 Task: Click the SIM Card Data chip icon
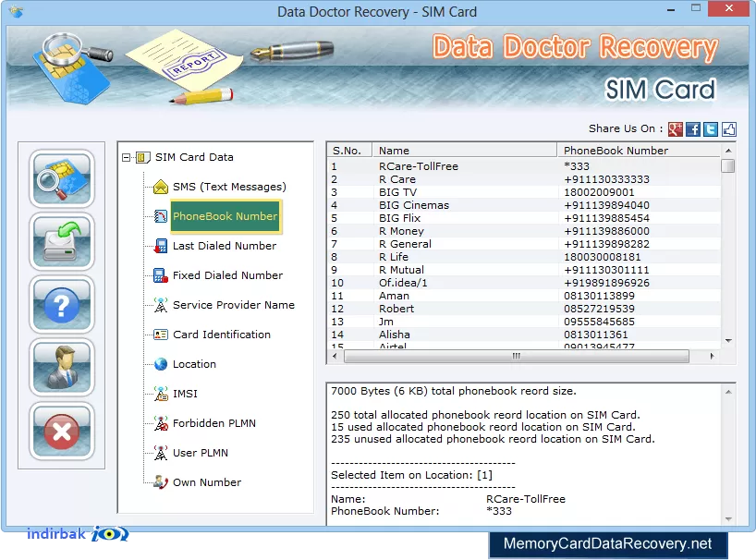pyautogui.click(x=142, y=157)
